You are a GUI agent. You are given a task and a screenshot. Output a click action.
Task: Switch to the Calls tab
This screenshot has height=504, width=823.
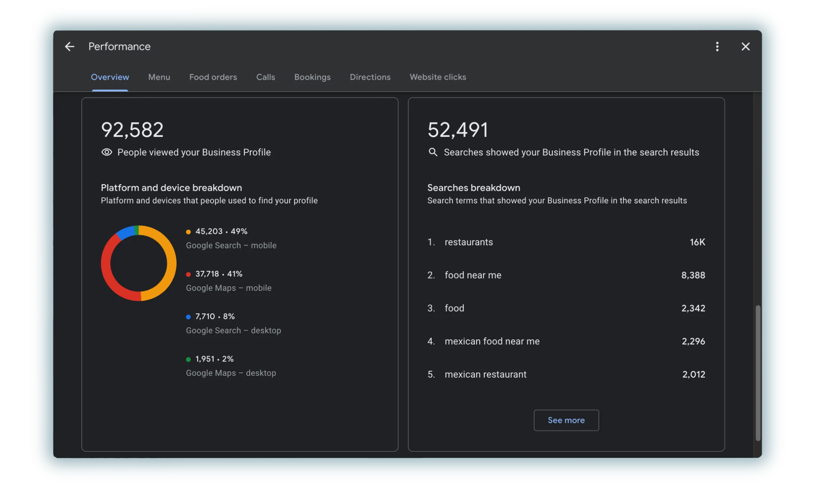[266, 77]
